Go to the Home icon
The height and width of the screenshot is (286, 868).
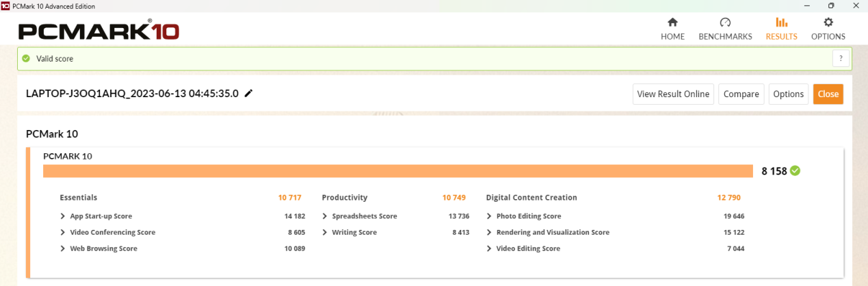click(672, 23)
